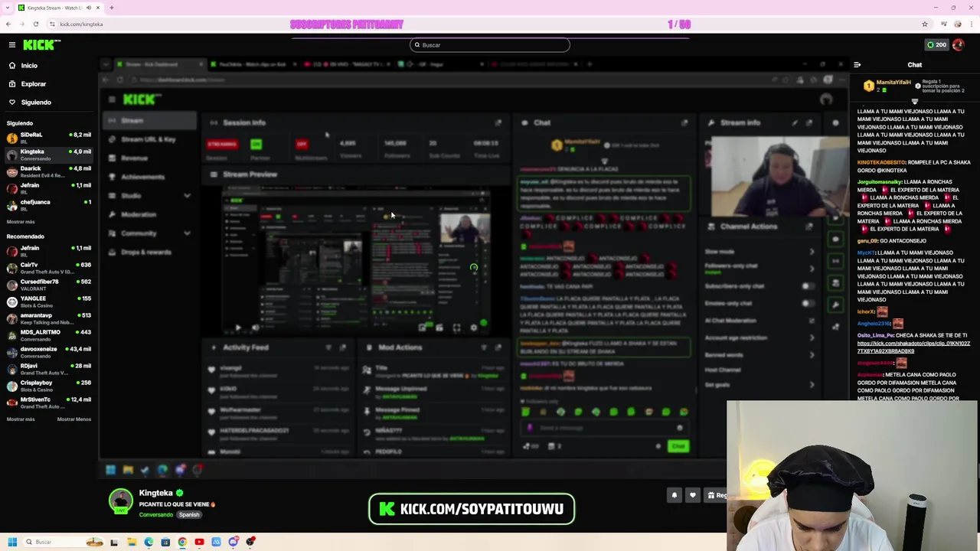Select Kingteka channel in following list
This screenshot has height=551, width=980.
(x=49, y=155)
